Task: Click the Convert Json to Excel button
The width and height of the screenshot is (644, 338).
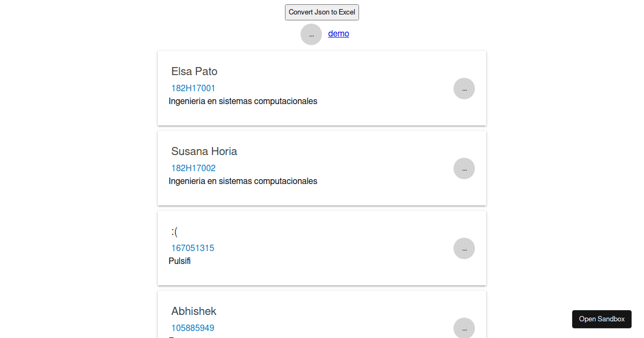Action: point(321,12)
